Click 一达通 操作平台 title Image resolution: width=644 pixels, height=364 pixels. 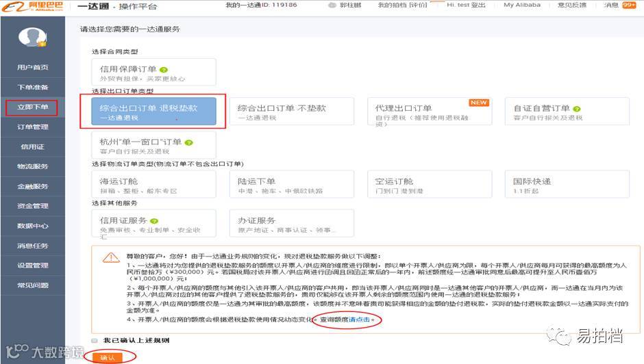(117, 6)
